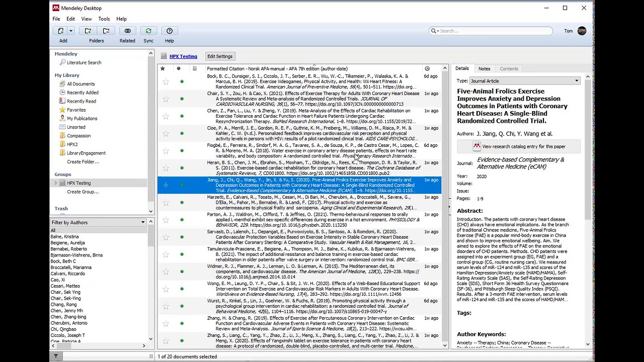
Task: Click the Tom user avatar
Action: (582, 31)
